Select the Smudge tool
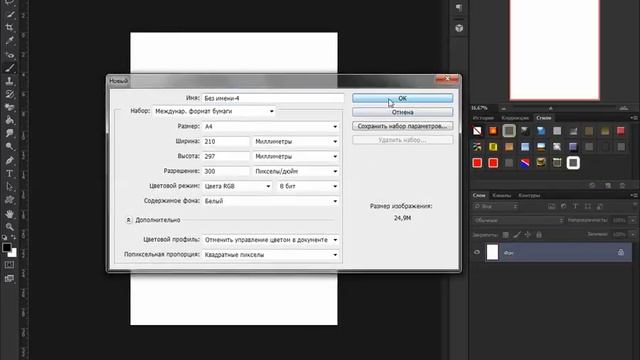 coord(10,133)
